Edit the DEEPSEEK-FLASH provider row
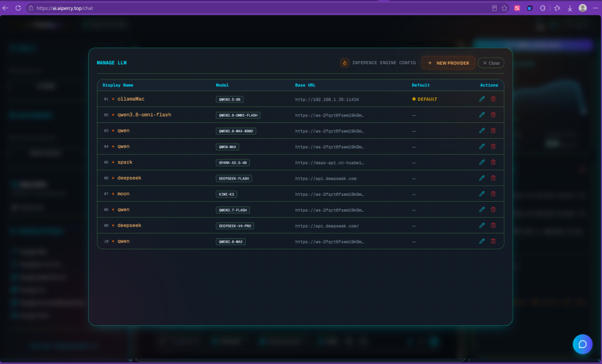602x364 pixels. (x=482, y=178)
